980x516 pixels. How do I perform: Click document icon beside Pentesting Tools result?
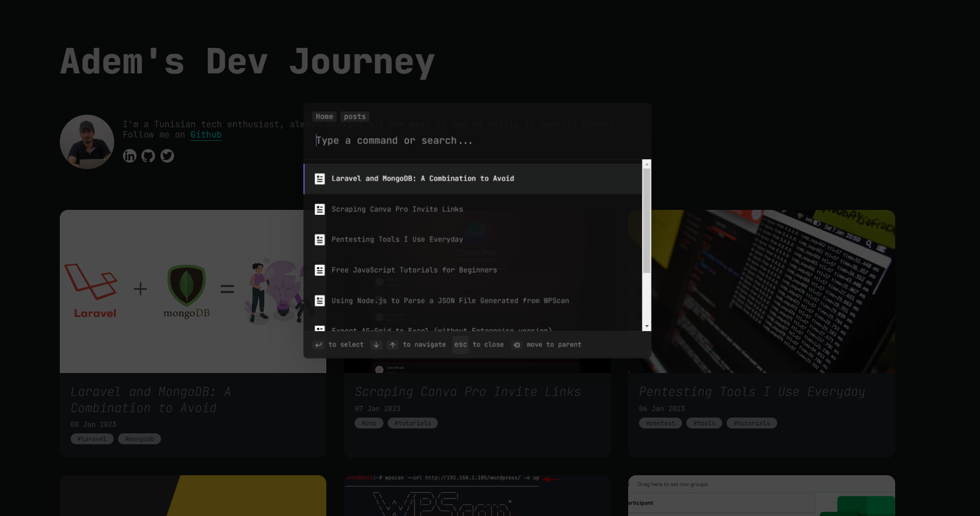(320, 240)
